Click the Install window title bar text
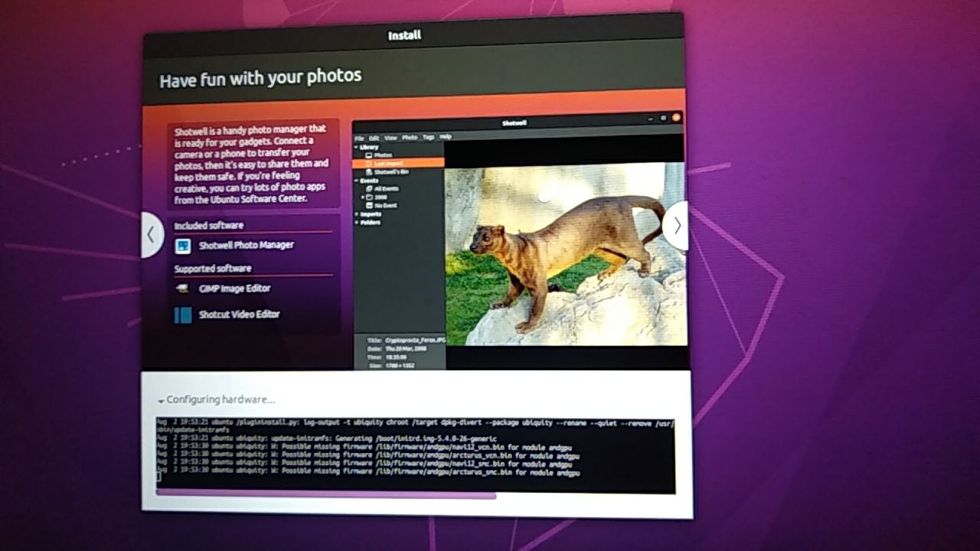Image resolution: width=980 pixels, height=551 pixels. pyautogui.click(x=404, y=35)
